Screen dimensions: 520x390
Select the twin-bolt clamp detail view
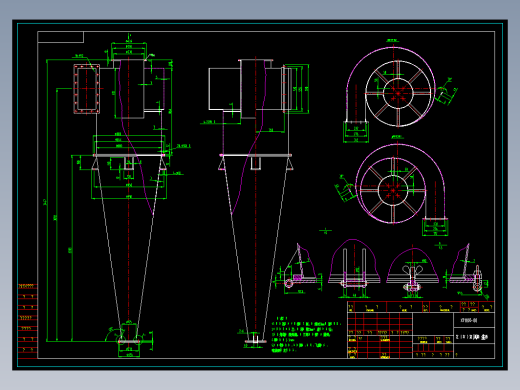click(354, 268)
